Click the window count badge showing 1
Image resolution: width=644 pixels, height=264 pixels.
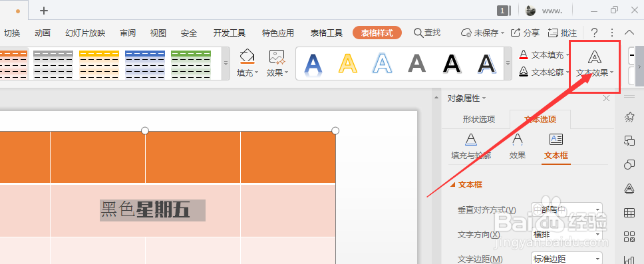coord(503,11)
